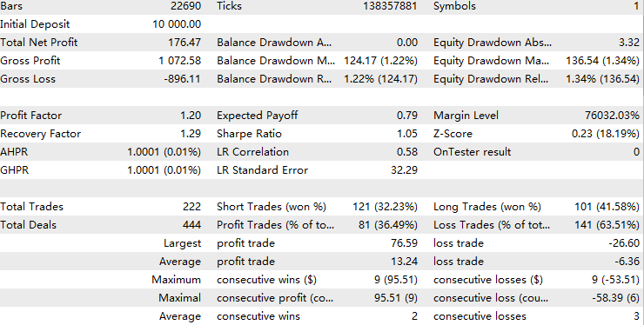Click the Short Trades (won %) label

272,207
